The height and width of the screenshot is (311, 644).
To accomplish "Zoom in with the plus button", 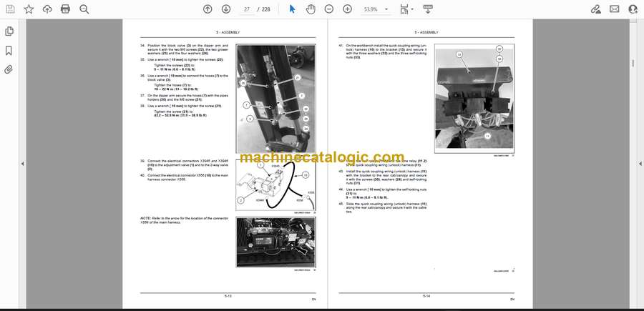I will pos(348,9).
